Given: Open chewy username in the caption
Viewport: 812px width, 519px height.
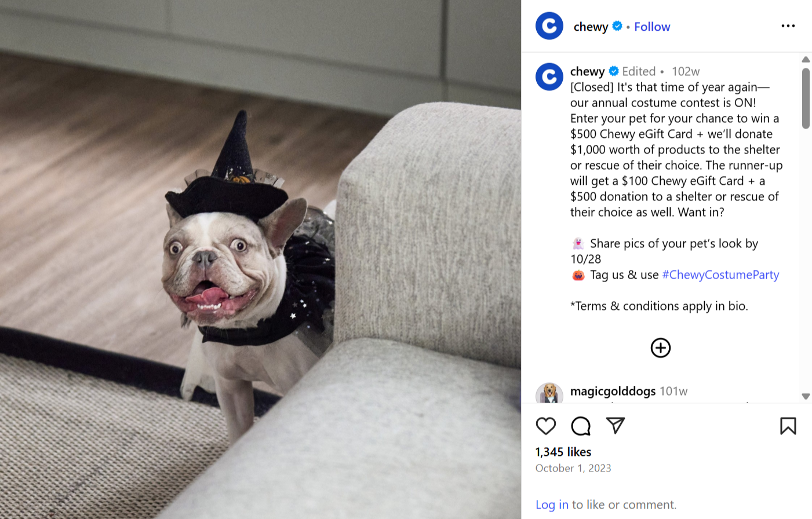Looking at the screenshot, I should point(587,71).
